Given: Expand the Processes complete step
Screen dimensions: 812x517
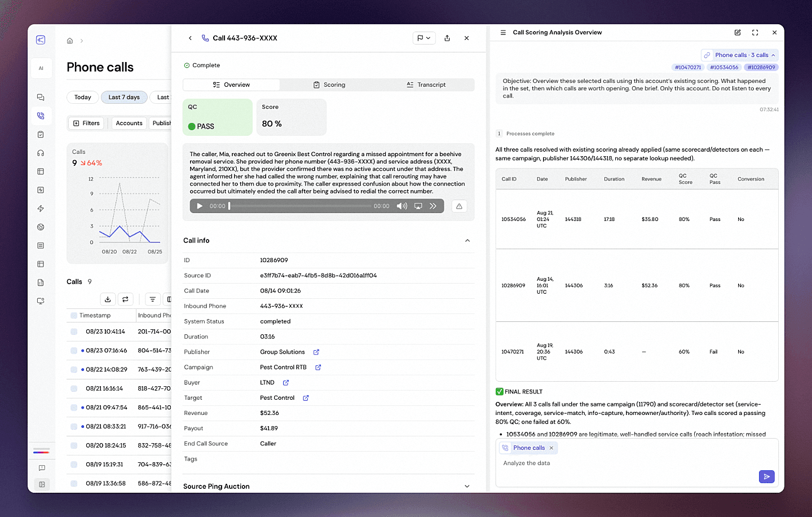Looking at the screenshot, I should (x=525, y=134).
